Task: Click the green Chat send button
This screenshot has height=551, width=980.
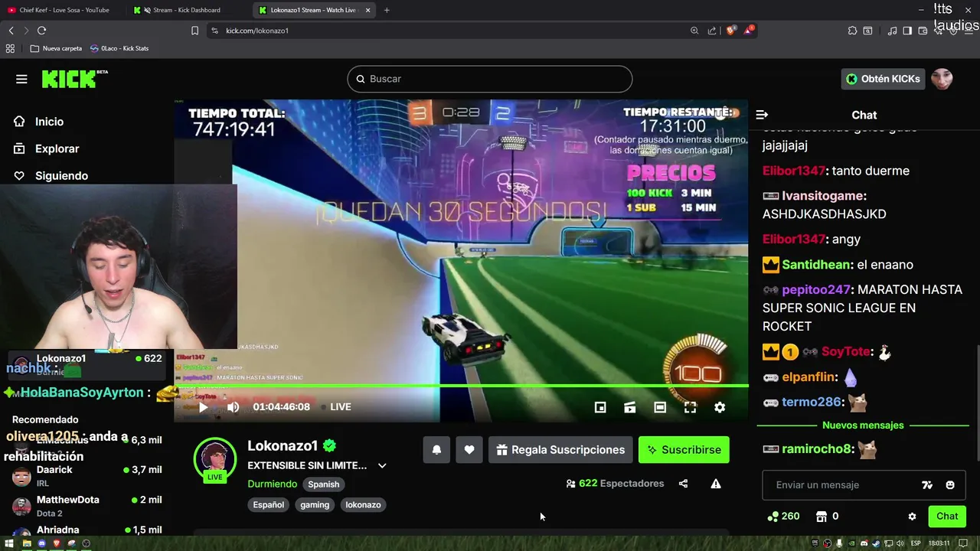Action: pyautogui.click(x=947, y=517)
